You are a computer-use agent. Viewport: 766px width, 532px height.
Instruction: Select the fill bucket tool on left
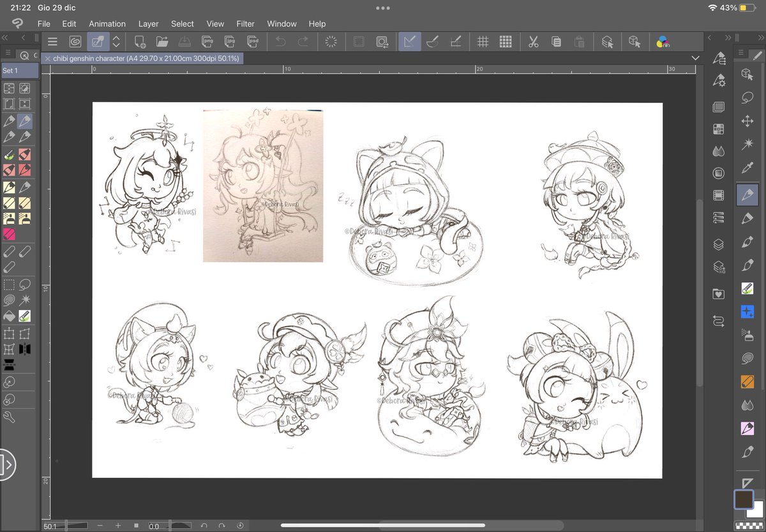click(10, 316)
